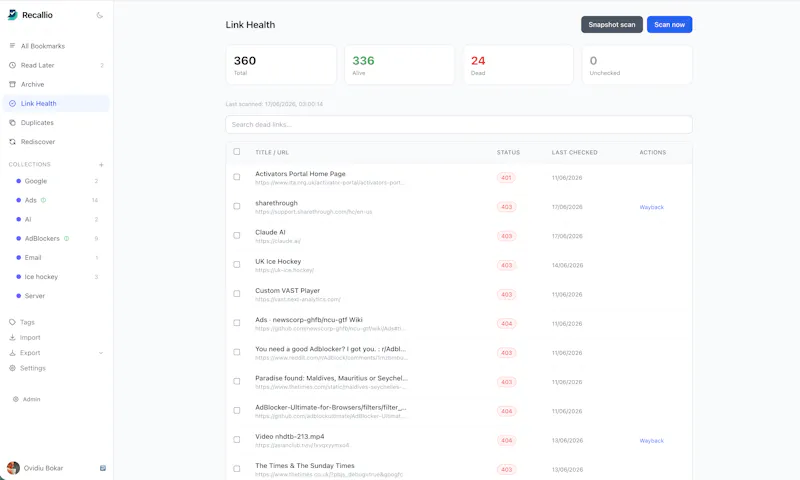Open the Duplicates page
The image size is (800, 480).
[x=56, y=122]
